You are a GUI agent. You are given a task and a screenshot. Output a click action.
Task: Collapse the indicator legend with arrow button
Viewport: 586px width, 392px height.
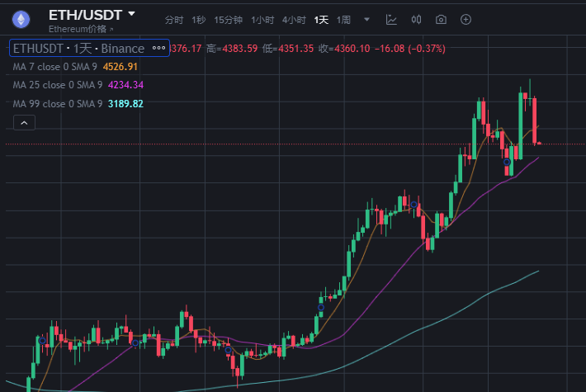click(24, 123)
